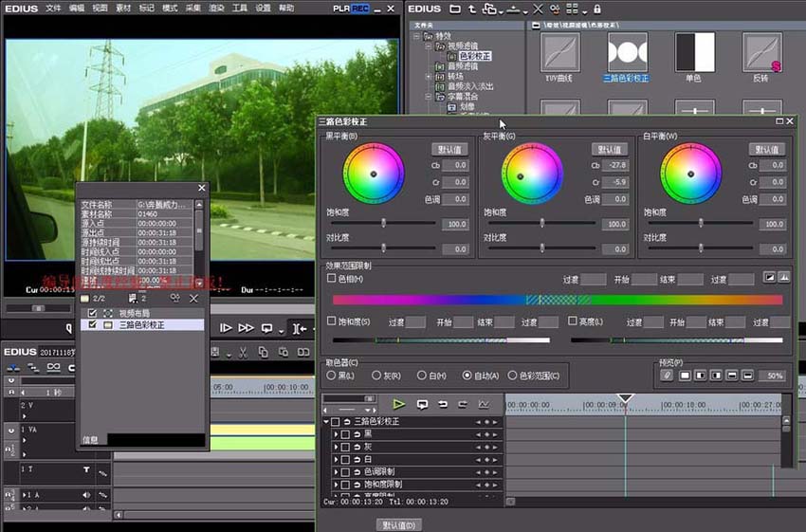Viewport: 806px width, 532px height.
Task: Uncheck 视频布局 in the information panel
Action: [93, 313]
